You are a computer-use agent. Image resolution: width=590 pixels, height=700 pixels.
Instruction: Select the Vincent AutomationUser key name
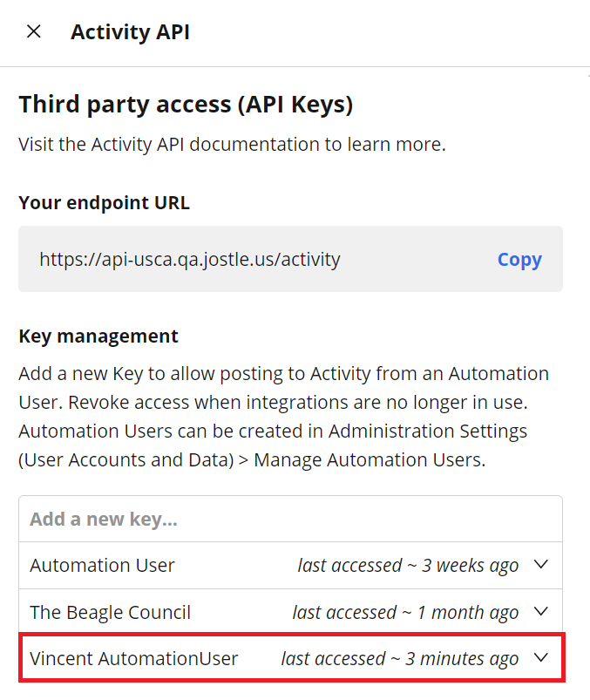(x=134, y=658)
